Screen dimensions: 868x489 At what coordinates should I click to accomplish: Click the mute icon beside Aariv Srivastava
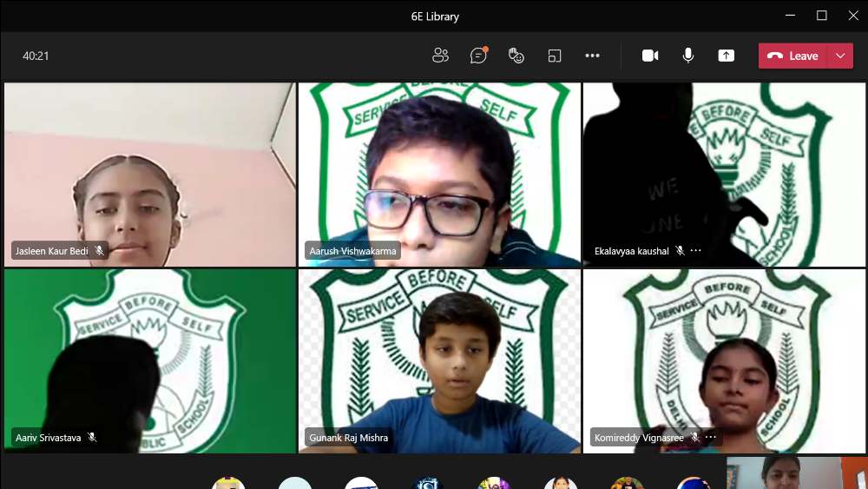click(92, 438)
